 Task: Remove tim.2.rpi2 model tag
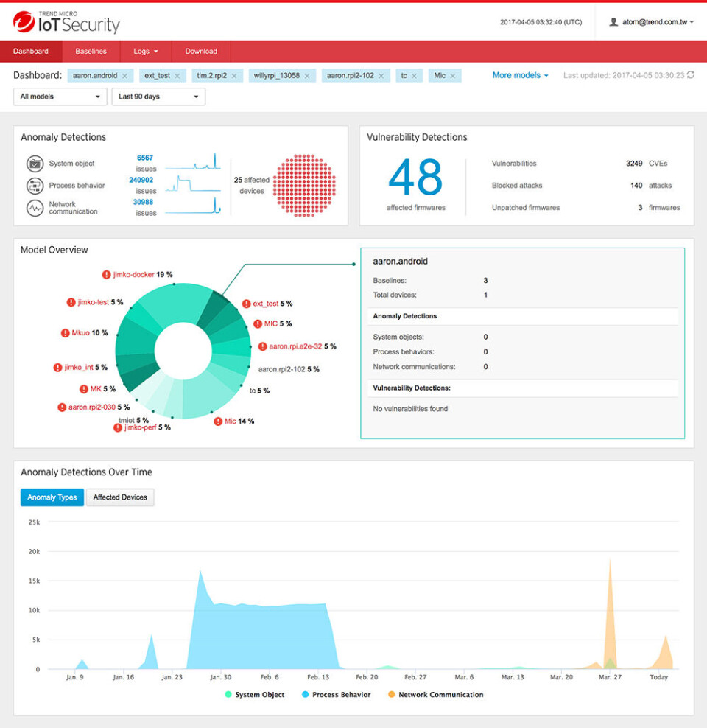click(x=234, y=76)
